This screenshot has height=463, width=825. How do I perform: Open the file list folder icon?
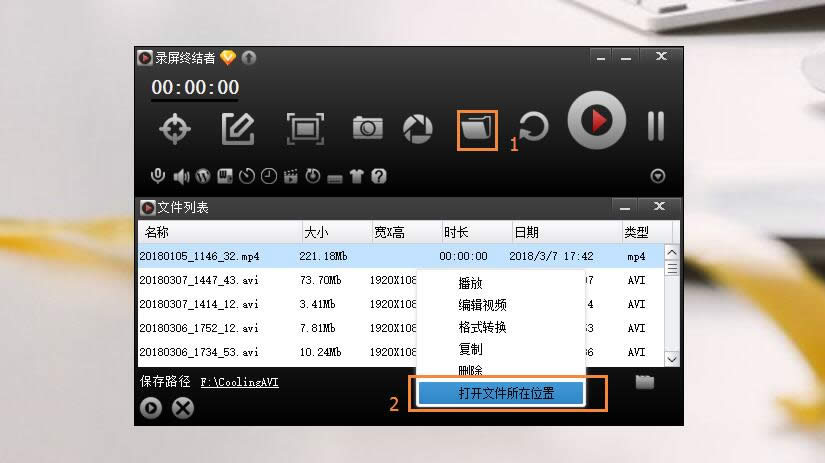coord(477,128)
